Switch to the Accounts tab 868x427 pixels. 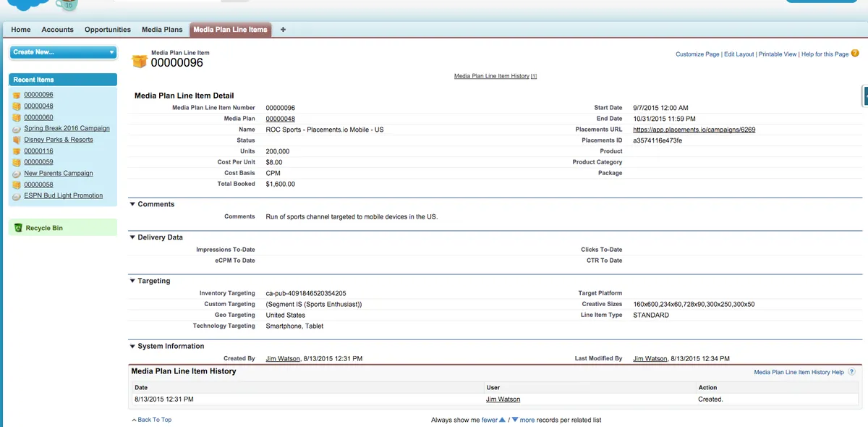(58, 30)
